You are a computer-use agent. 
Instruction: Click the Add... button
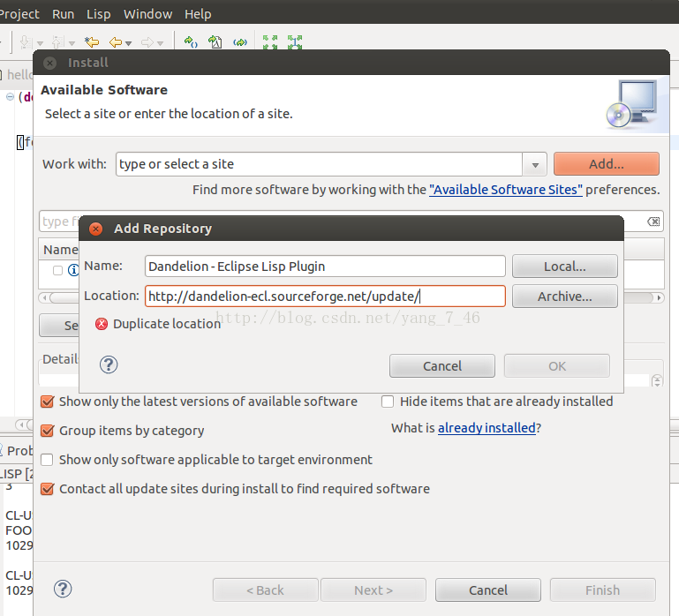[x=607, y=164]
